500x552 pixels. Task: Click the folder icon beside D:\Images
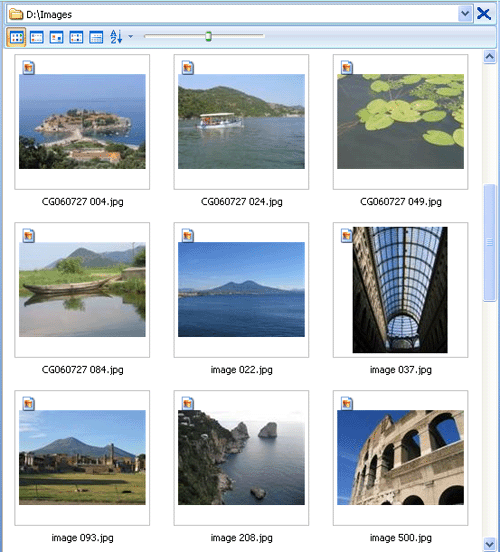16,14
